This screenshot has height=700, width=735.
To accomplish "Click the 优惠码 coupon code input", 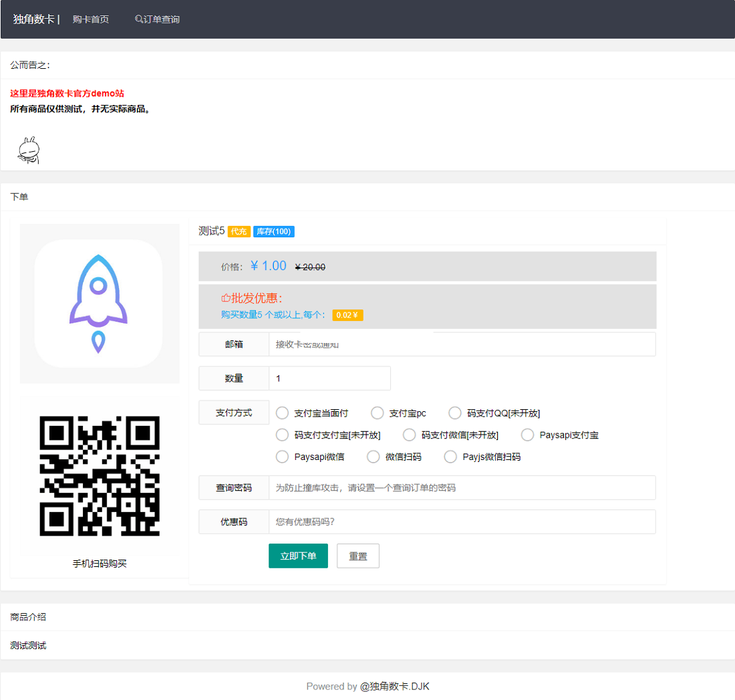I will tap(461, 521).
